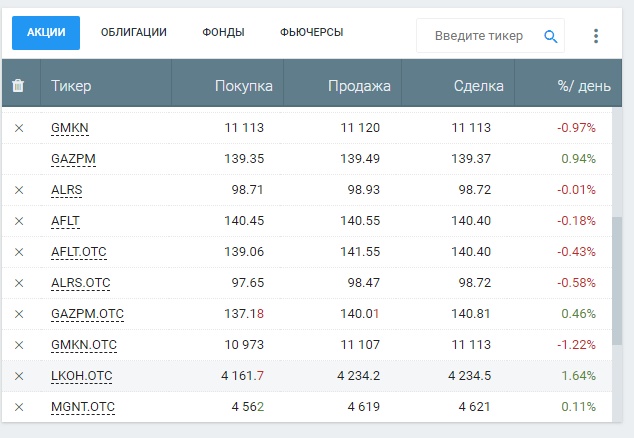Delete the MGNT.OTC row with X
The width and height of the screenshot is (634, 438).
[x=19, y=407]
